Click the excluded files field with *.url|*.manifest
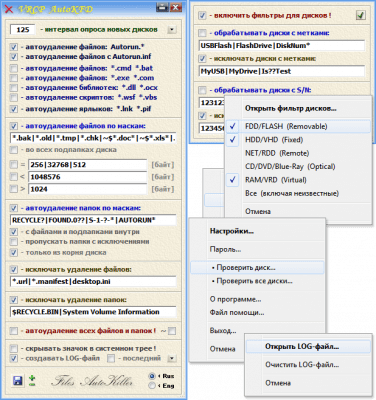Screen dimensions: 376x400 [93, 281]
